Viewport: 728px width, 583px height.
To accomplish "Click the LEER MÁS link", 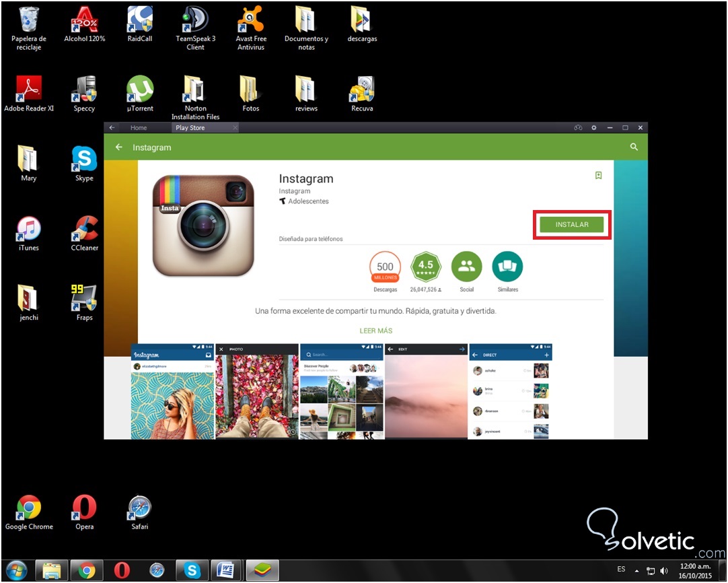I will 375,331.
